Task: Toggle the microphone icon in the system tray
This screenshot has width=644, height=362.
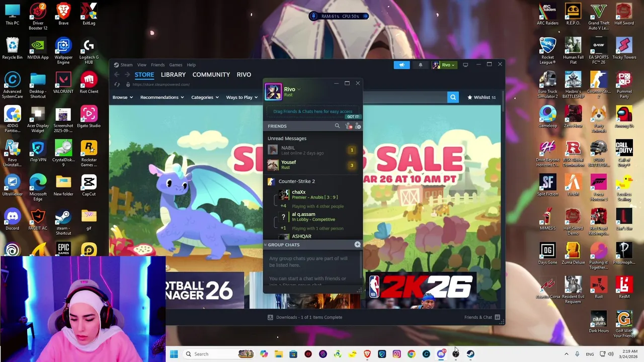Action: coord(577,354)
